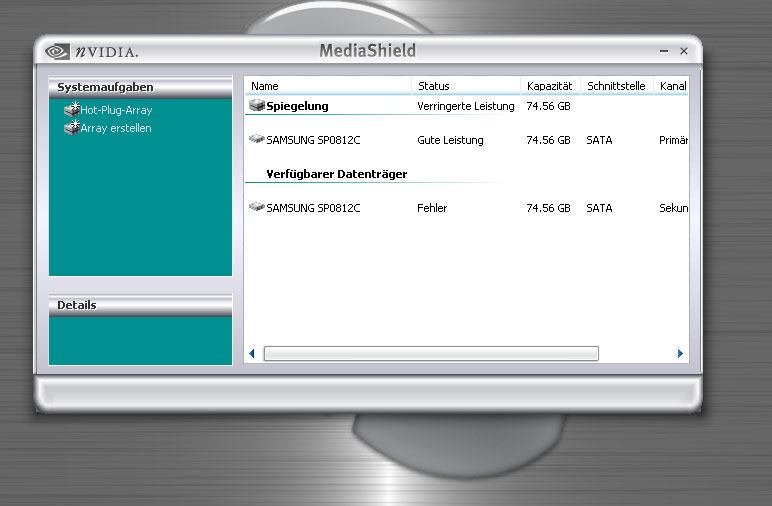Click the NVIDIA eye logo icon
772x506 pixels.
[57, 51]
